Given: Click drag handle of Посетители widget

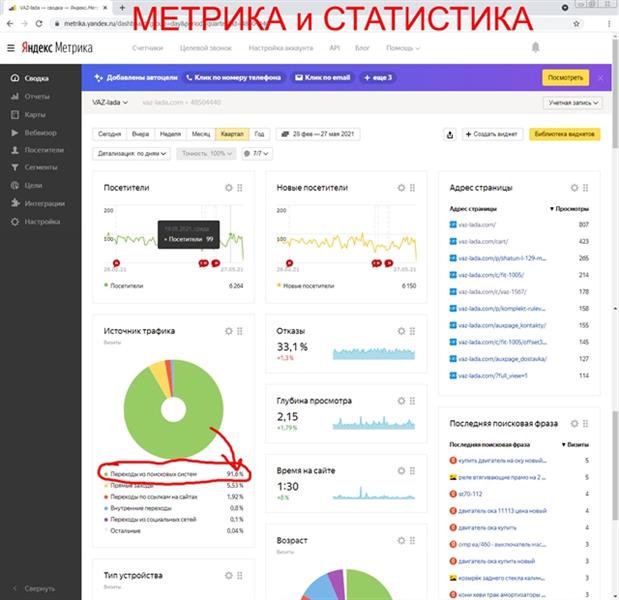Looking at the screenshot, I should [x=240, y=188].
